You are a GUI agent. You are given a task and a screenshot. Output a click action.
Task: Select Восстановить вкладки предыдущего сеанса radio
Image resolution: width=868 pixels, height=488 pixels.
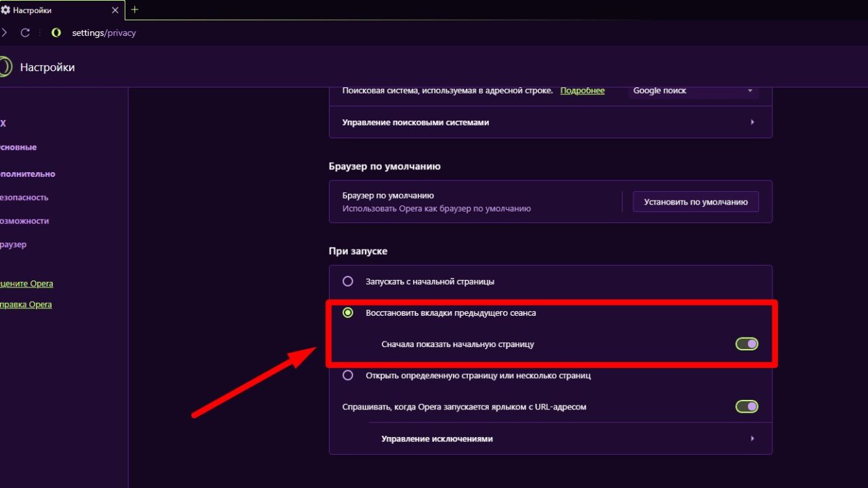point(348,312)
